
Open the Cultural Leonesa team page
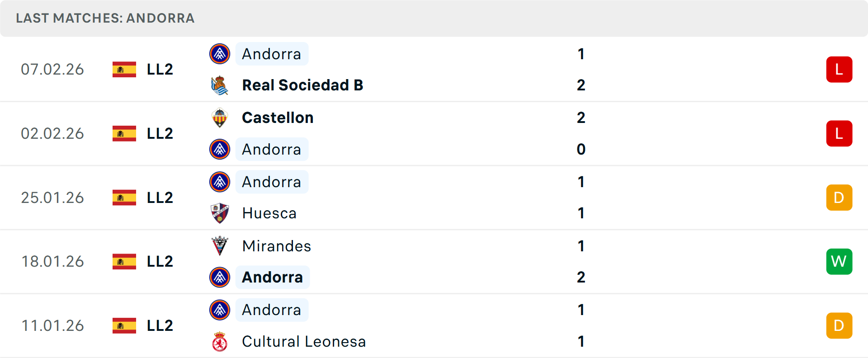click(x=303, y=341)
